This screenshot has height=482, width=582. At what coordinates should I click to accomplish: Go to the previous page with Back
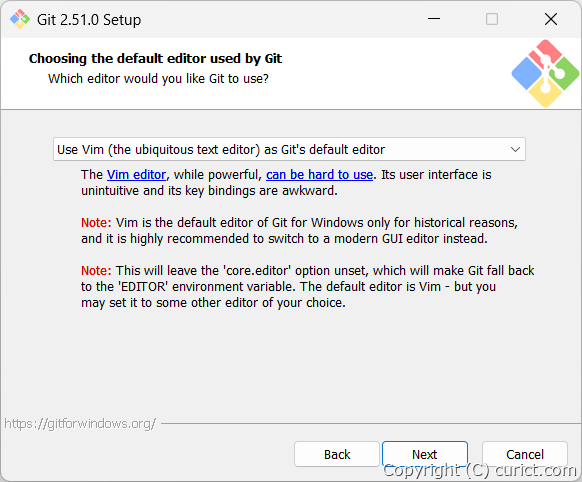point(337,454)
